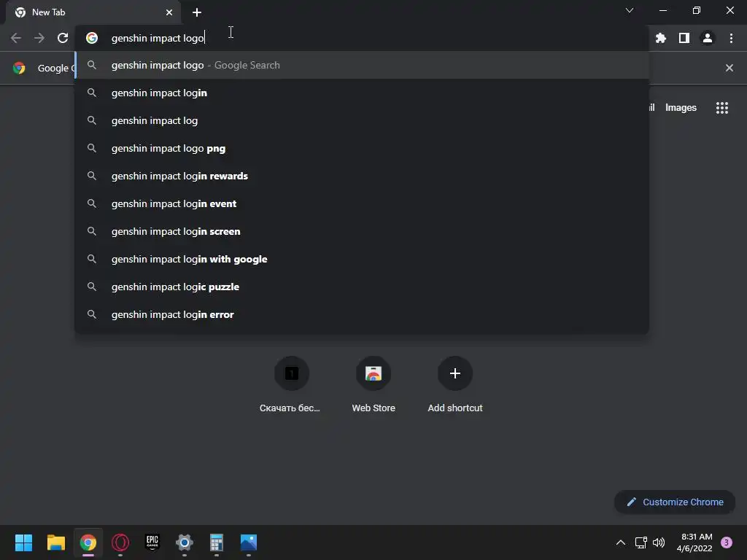Click the Customize Chrome button

coord(675,502)
